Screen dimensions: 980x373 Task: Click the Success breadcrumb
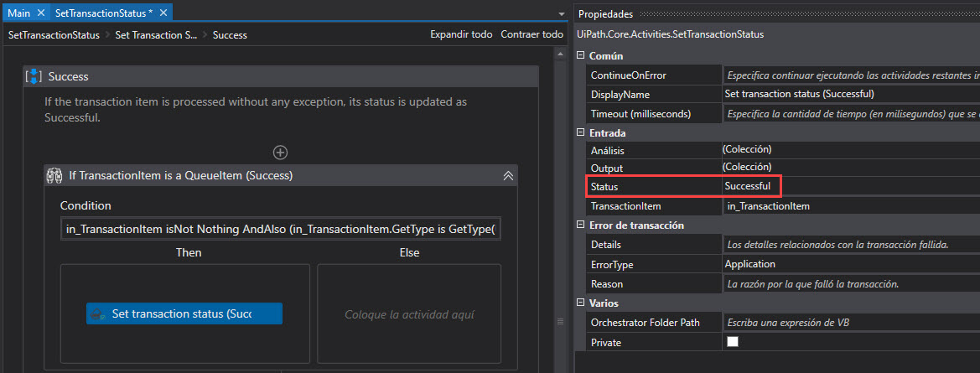(230, 35)
